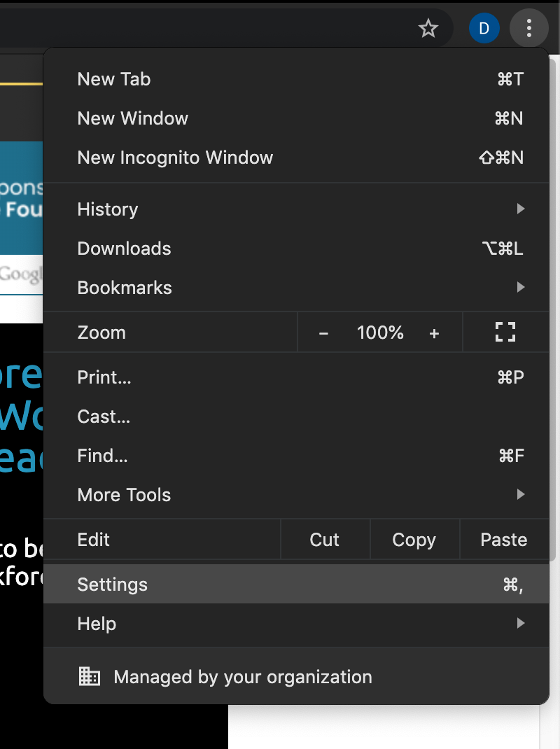Viewport: 560px width, 749px height.
Task: Open Settings from the menu
Action: tap(113, 584)
